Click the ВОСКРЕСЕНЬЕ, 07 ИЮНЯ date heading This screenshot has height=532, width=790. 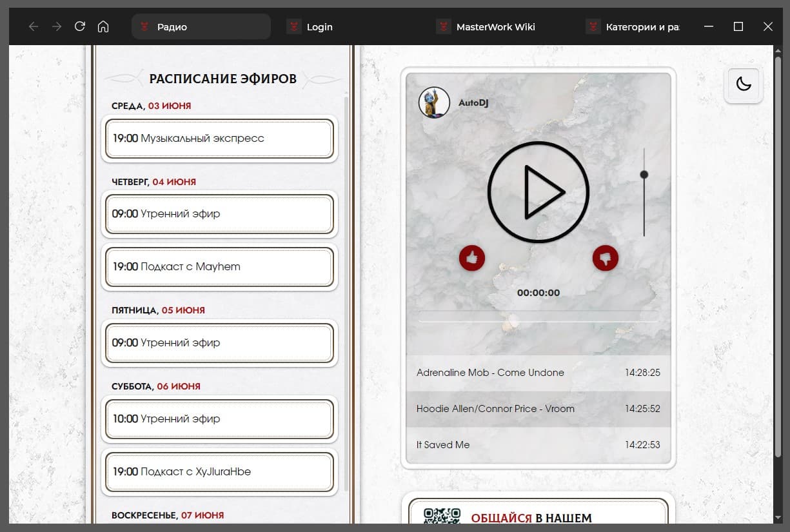(168, 515)
